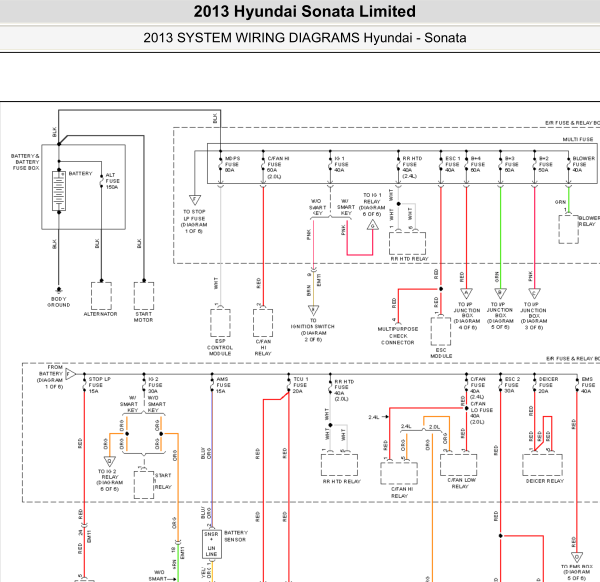Click the 'IG 2 FUSE 30A' label
Screen dimensions: 600x582
[x=155, y=385]
